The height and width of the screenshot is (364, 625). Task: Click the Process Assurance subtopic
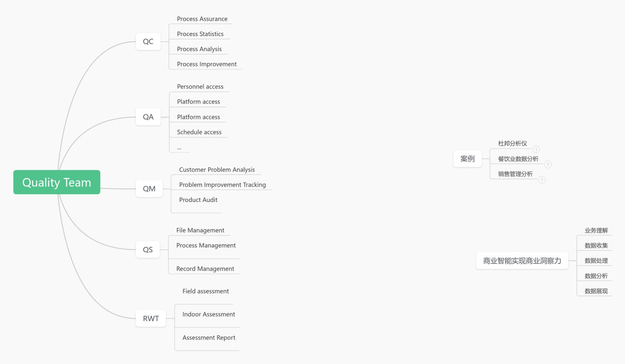click(x=202, y=19)
